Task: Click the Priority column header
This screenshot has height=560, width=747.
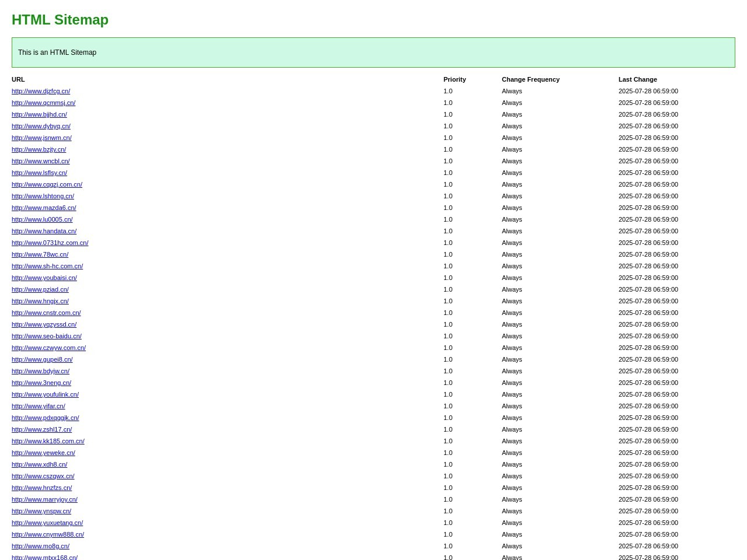Action: point(455,79)
